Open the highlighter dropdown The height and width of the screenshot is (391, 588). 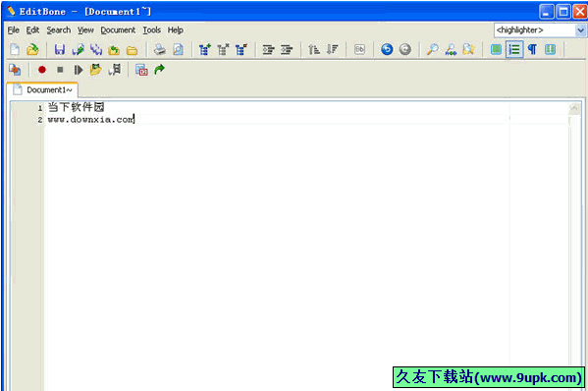tap(580, 30)
